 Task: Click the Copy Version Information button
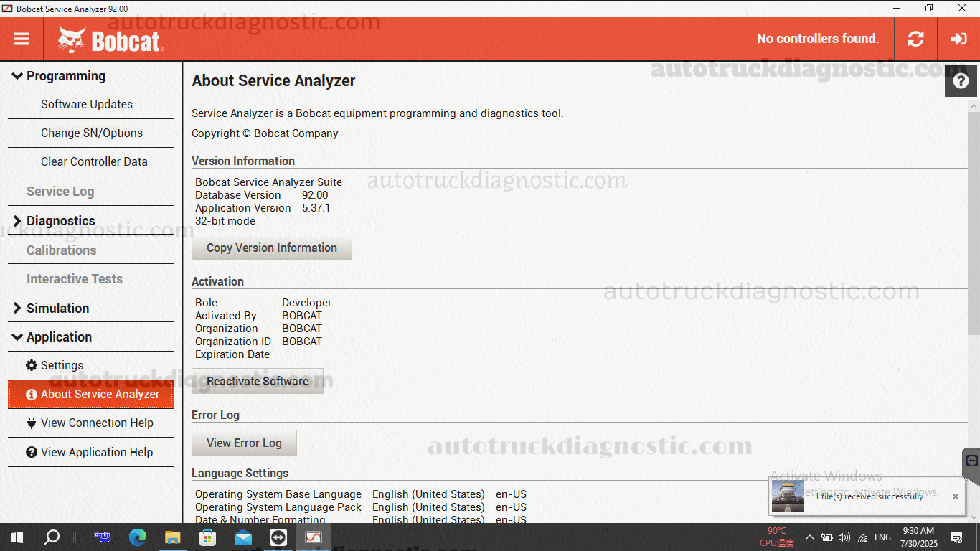click(x=271, y=247)
